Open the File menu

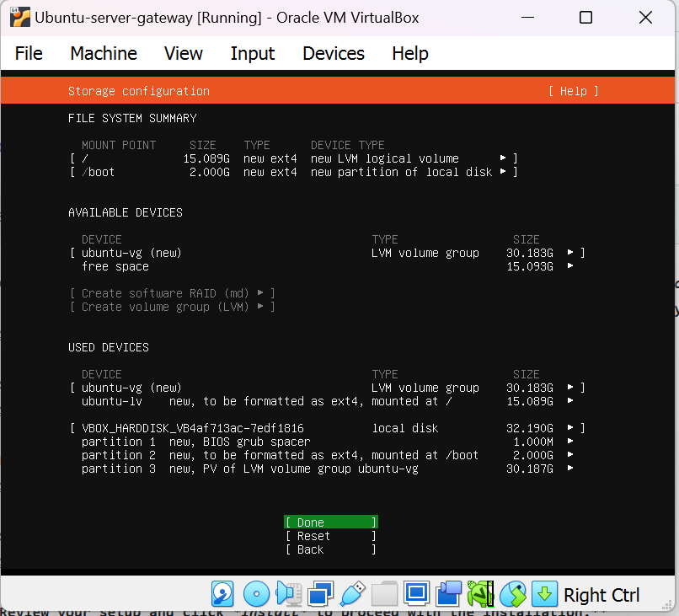tap(29, 54)
